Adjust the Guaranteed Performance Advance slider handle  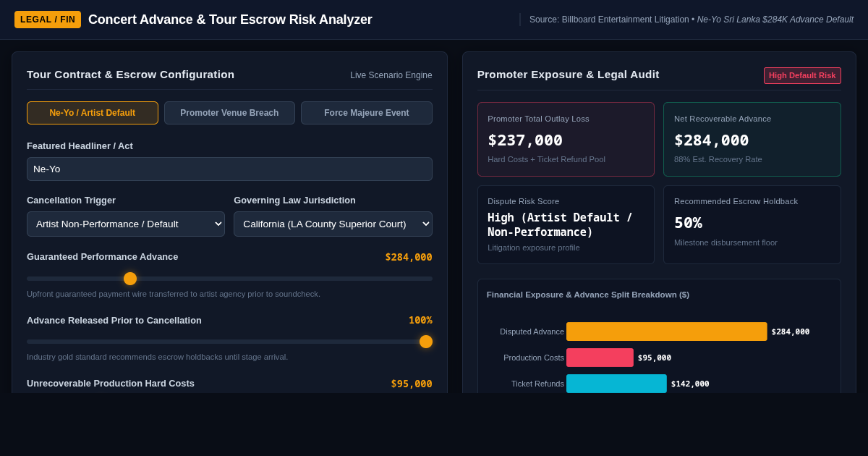click(x=130, y=279)
